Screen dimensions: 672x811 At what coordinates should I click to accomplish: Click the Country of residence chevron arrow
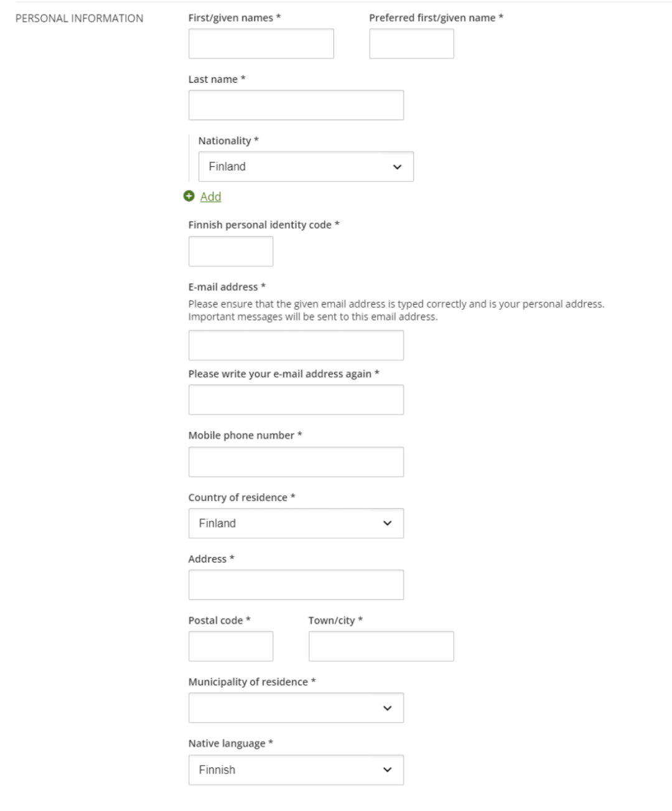click(x=388, y=523)
